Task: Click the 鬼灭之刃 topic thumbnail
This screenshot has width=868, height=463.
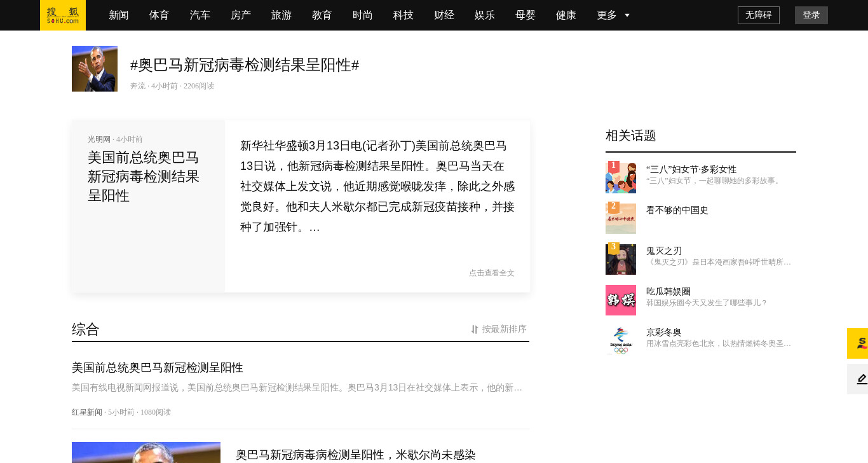Action: pos(621,259)
